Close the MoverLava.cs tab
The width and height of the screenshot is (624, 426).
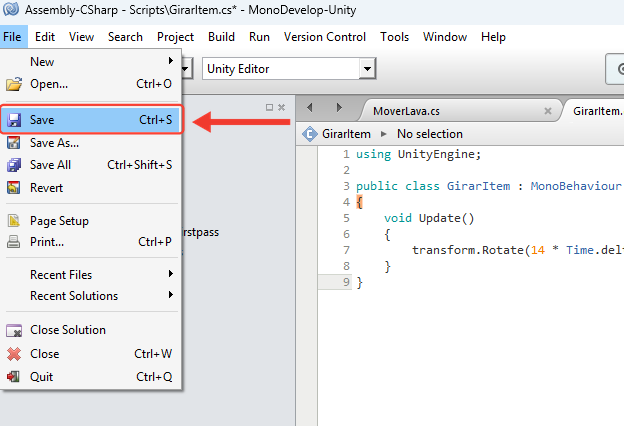coord(548,111)
